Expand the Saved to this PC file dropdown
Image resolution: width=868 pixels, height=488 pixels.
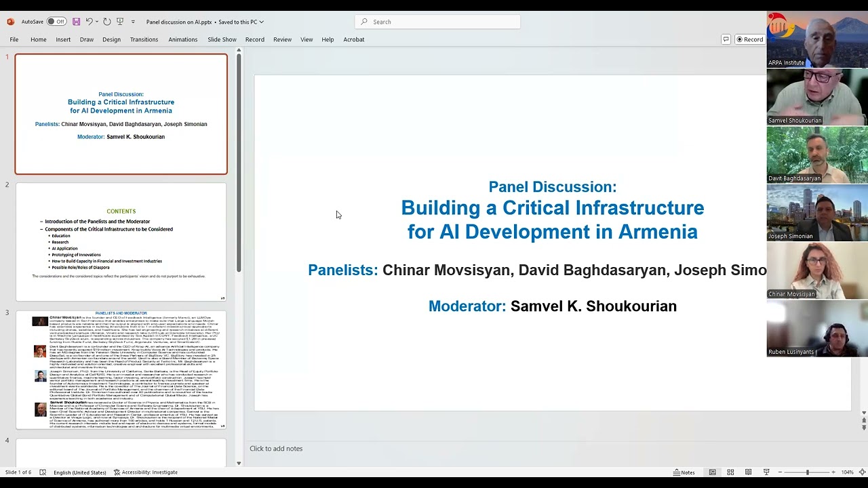pos(262,22)
